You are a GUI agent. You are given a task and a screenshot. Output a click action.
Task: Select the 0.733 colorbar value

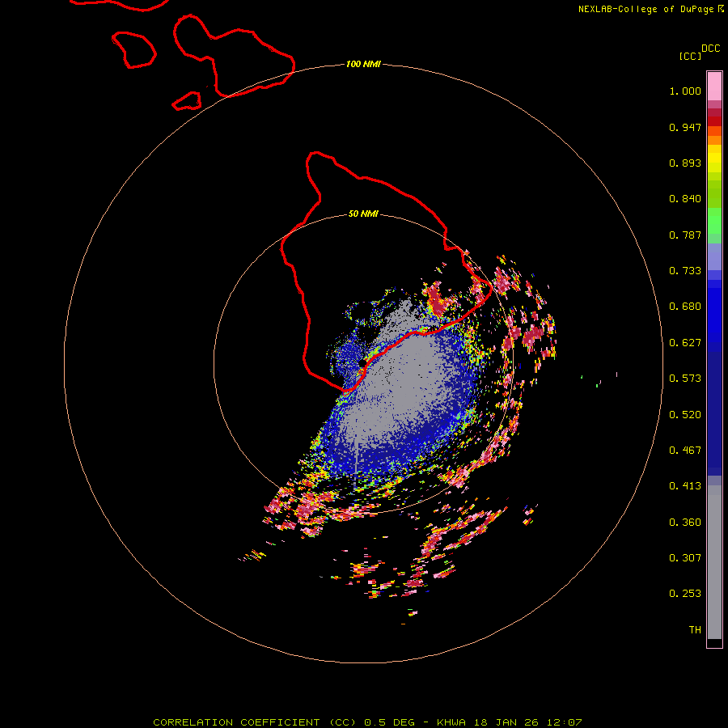coord(685,271)
